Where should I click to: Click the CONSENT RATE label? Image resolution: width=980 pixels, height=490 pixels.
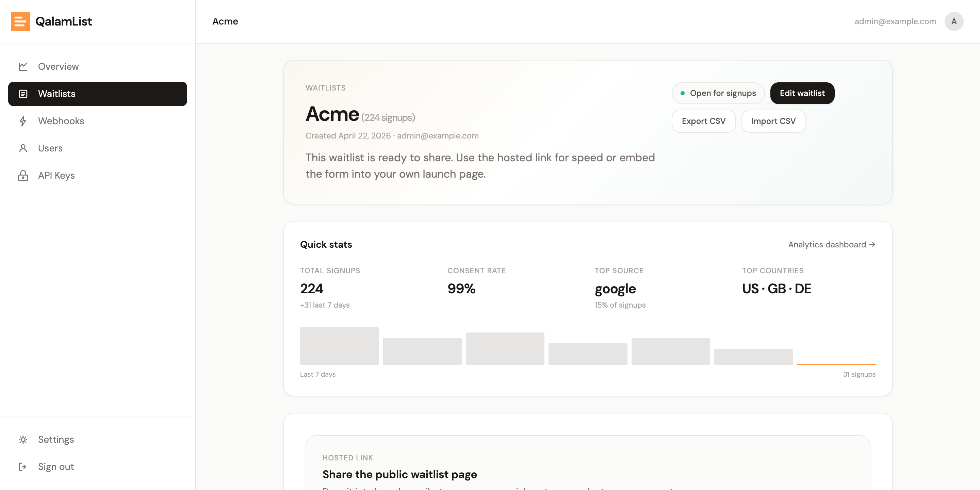point(476,271)
